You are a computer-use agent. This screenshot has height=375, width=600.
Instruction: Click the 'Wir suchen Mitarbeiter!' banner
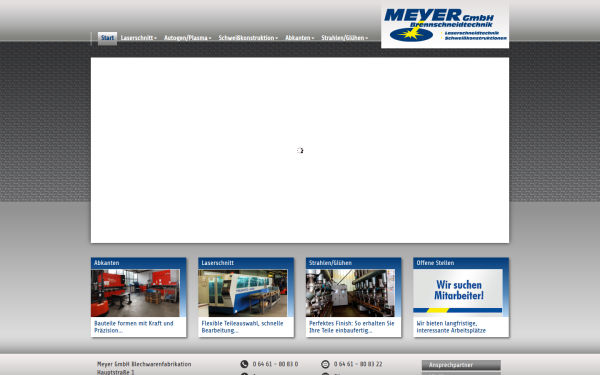(x=458, y=293)
